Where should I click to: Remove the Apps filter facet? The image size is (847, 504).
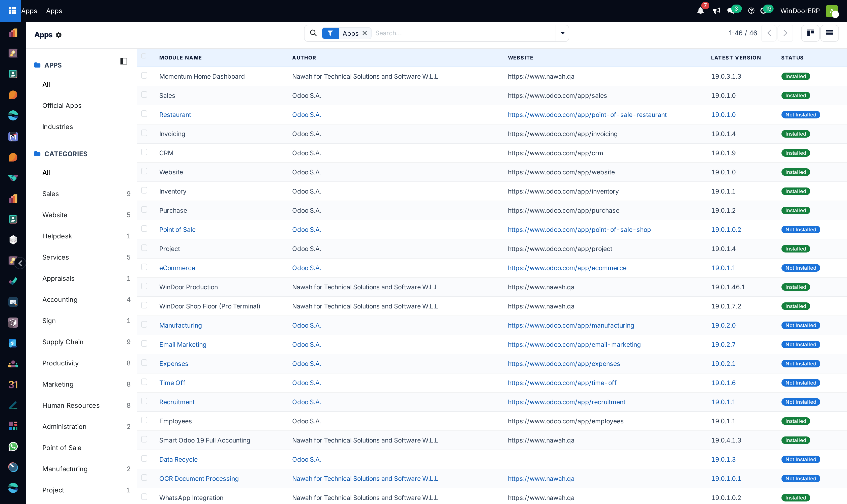(x=365, y=33)
